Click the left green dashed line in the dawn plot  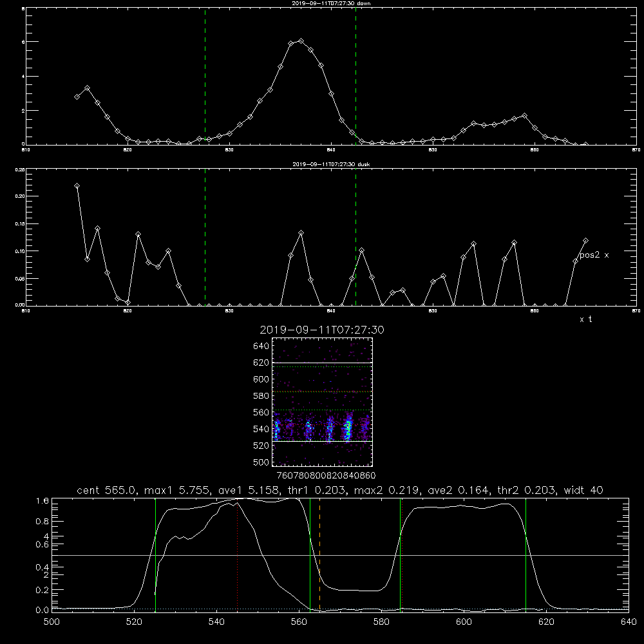point(205,76)
